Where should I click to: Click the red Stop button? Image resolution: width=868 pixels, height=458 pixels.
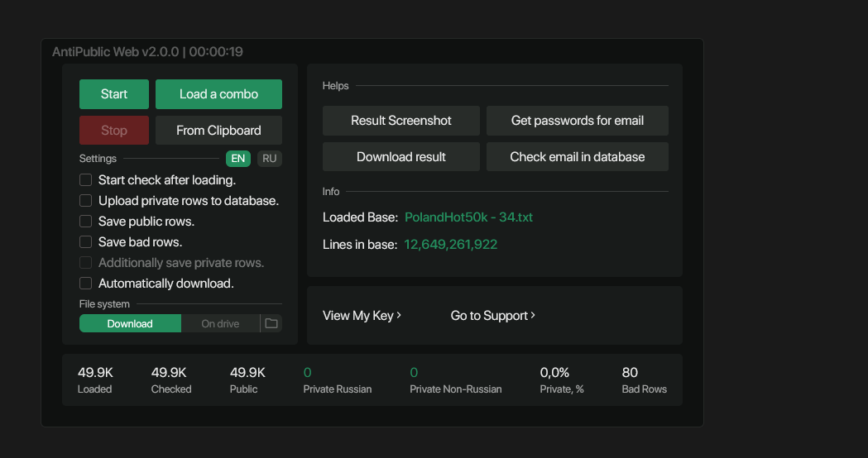click(114, 131)
